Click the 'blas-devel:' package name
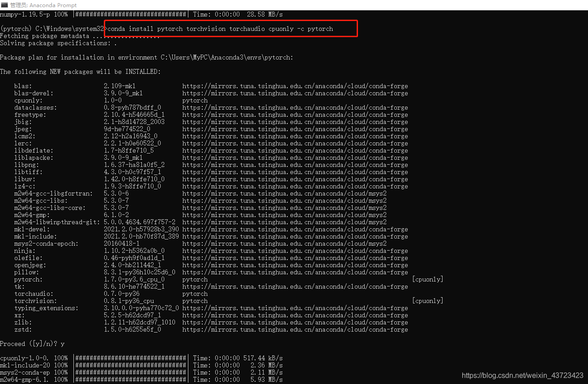The height and width of the screenshot is (384, 588). pos(34,93)
